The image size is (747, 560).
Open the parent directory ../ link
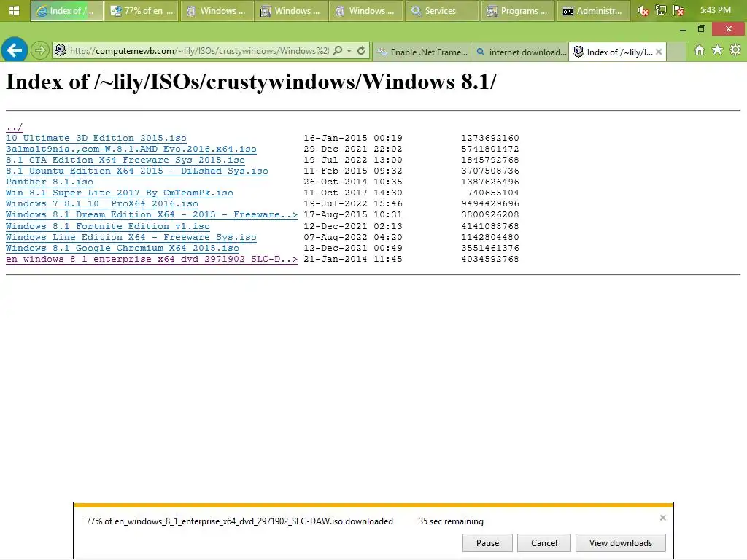click(15, 127)
